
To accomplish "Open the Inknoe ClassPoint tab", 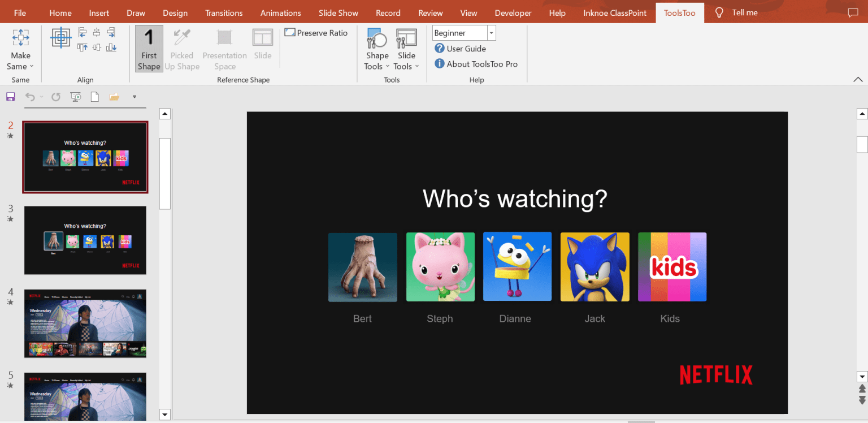I will click(x=614, y=12).
